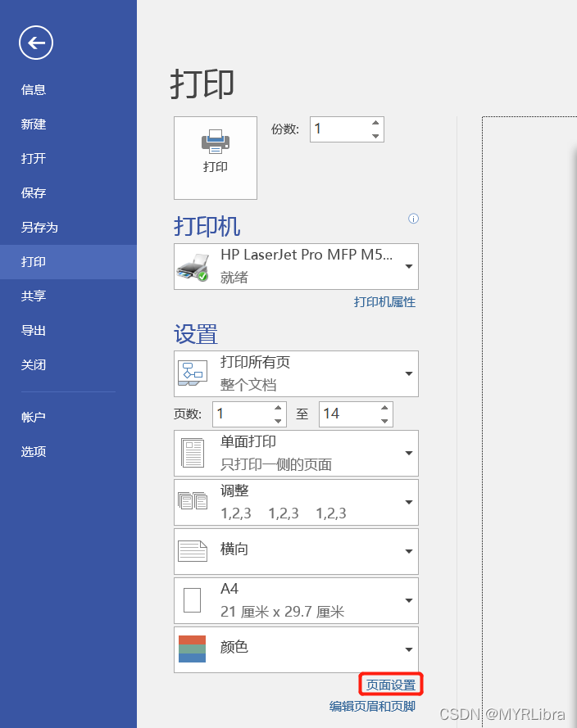The height and width of the screenshot is (728, 577).
Task: Expand the 打印所有页 dropdown
Action: click(297, 373)
